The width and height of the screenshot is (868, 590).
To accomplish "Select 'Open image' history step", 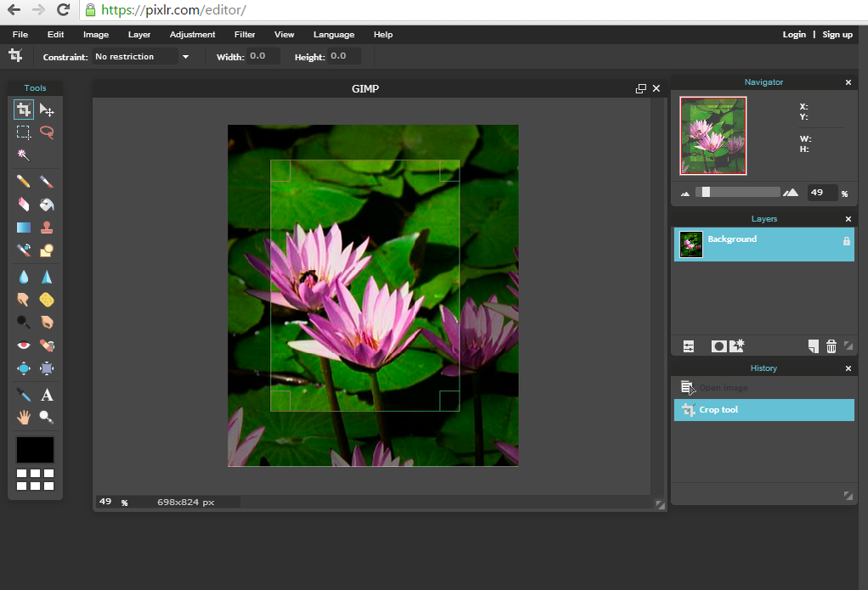I will point(764,387).
